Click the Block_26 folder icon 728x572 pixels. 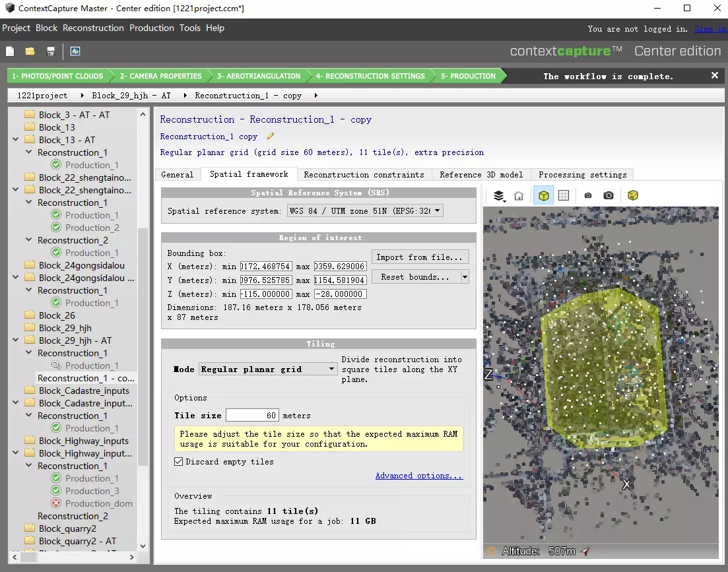30,315
